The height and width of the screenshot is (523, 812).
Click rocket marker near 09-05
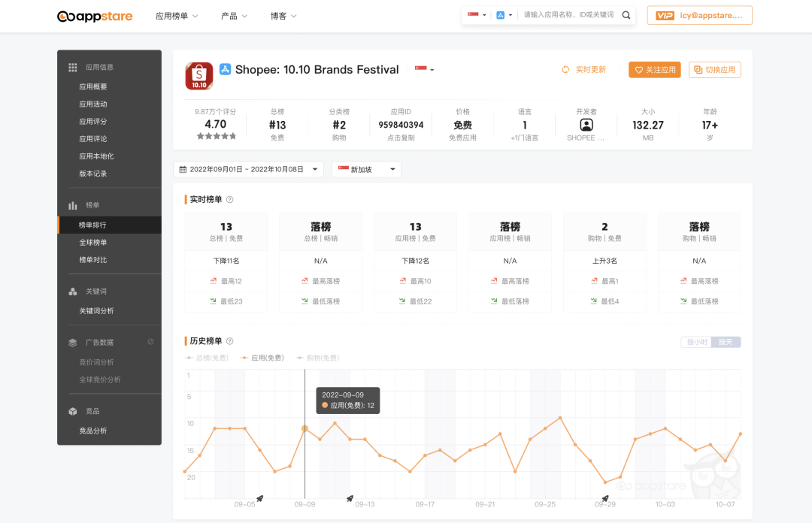pos(259,498)
